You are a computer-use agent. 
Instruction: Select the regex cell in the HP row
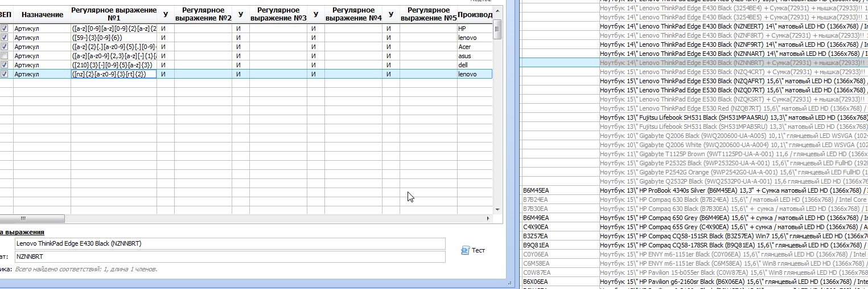pyautogui.click(x=114, y=28)
